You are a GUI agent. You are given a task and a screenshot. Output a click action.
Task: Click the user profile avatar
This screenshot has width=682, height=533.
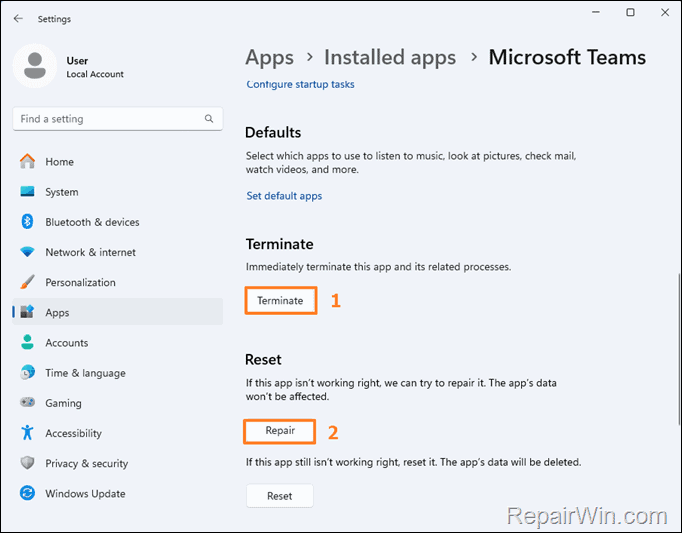35,66
